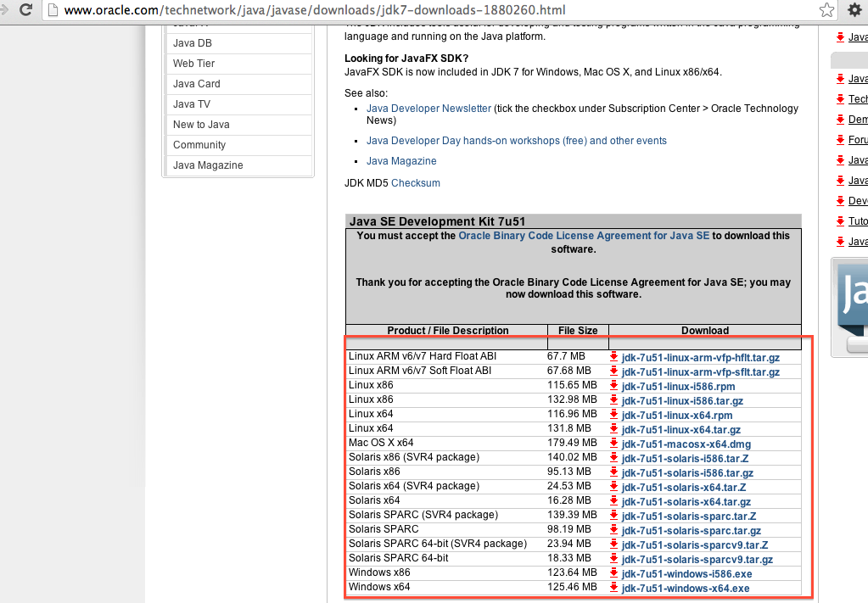Click the download arrow icon for jdk-7u51-linux-x64.tar.gz
This screenshot has height=603, width=868.
[614, 429]
